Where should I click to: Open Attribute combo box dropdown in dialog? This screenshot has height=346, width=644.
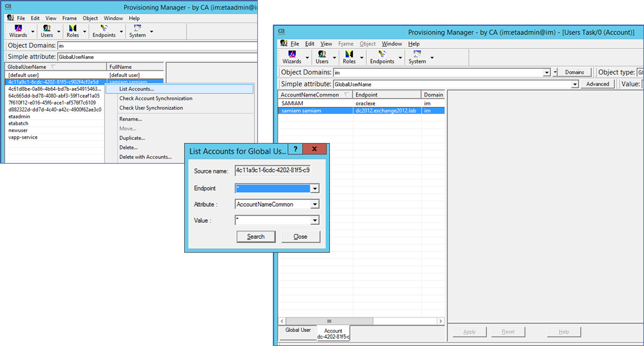(315, 204)
